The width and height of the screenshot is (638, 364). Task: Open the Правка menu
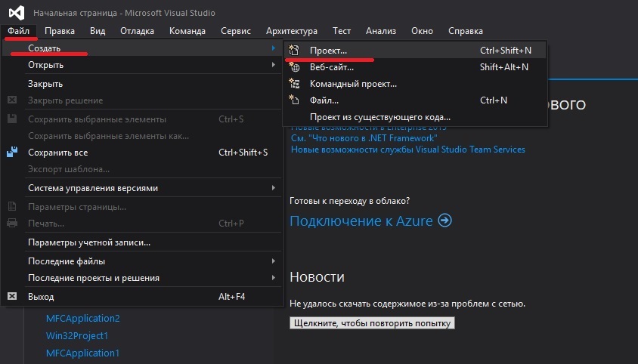point(60,31)
